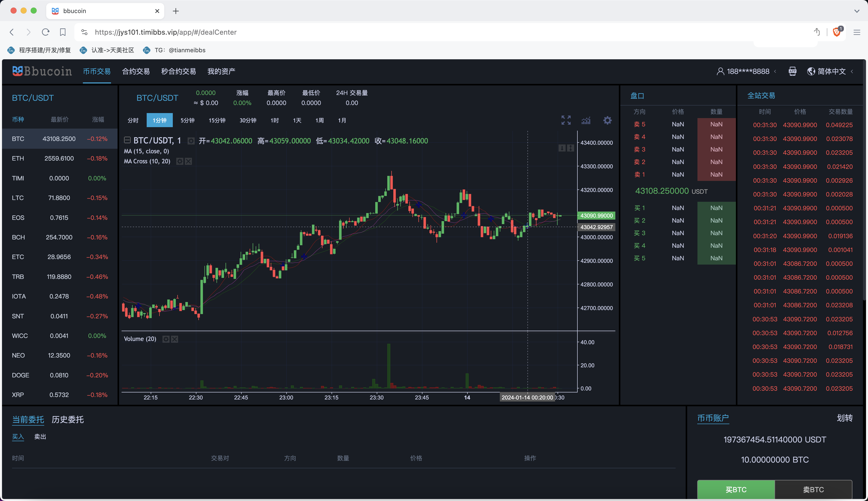Open chart settings gear icon
The width and height of the screenshot is (868, 501).
pyautogui.click(x=607, y=120)
